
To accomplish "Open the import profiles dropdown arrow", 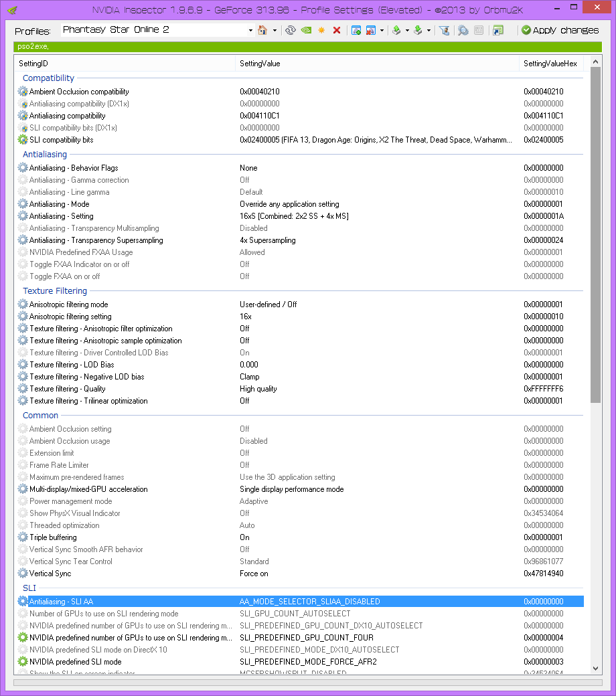I will pos(429,31).
